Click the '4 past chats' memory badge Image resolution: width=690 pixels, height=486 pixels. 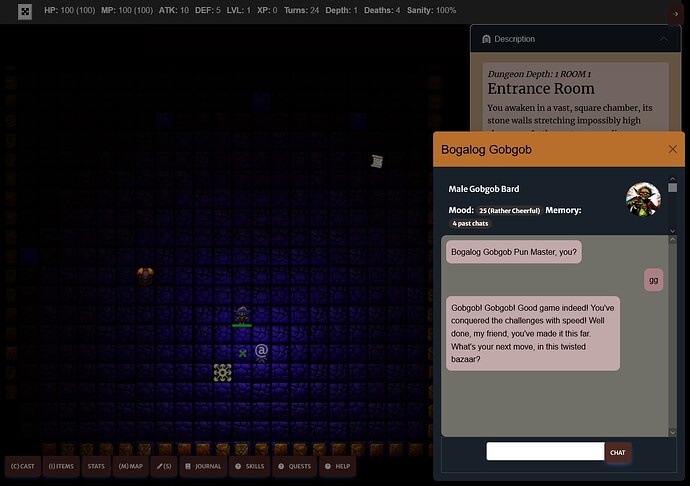[470, 223]
